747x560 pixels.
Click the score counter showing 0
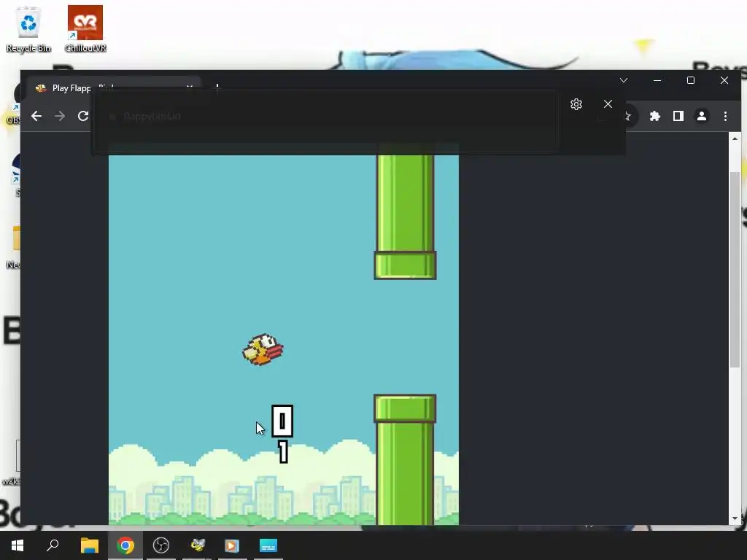tap(282, 421)
